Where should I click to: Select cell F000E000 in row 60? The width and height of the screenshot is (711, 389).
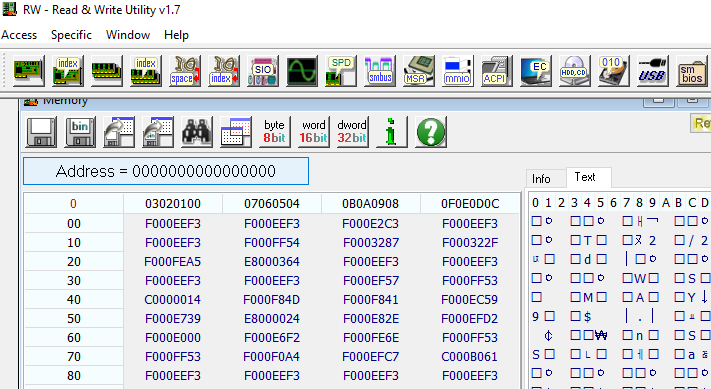point(173,338)
